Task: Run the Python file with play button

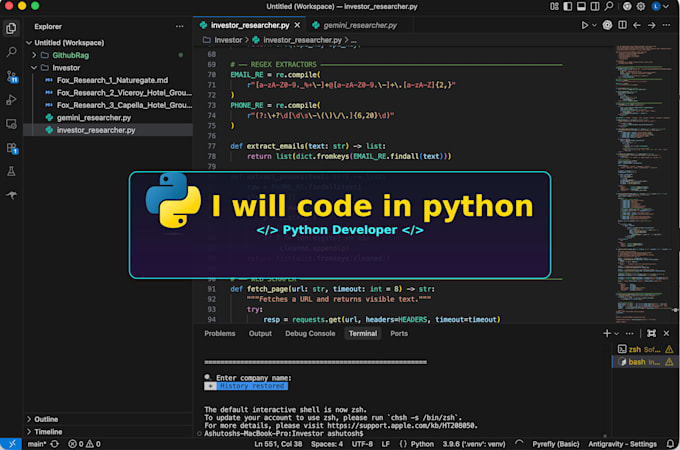Action: click(585, 26)
